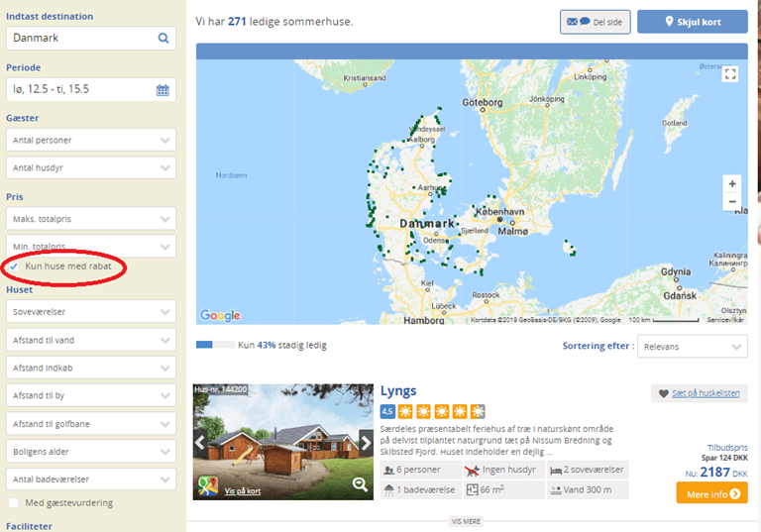Image resolution: width=761 pixels, height=532 pixels.
Task: Expand the Soveværelser dropdown
Action: point(91,312)
